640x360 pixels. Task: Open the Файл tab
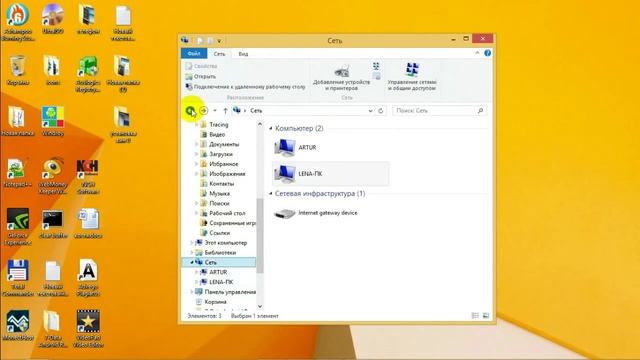pos(194,53)
